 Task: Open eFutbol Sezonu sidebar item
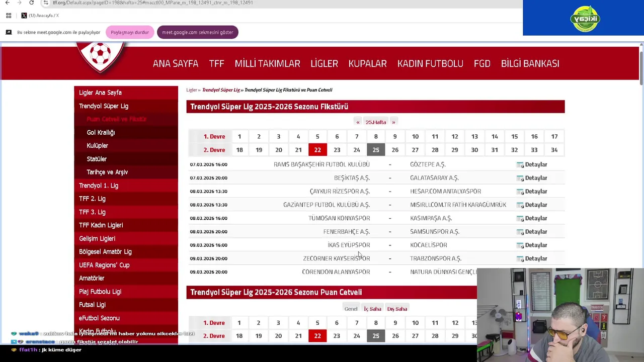[x=126, y=318]
